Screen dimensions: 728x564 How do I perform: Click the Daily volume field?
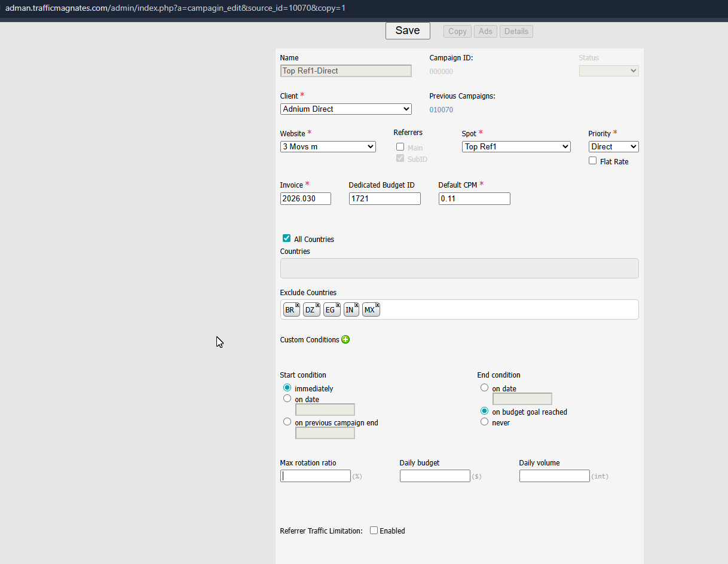pos(555,476)
